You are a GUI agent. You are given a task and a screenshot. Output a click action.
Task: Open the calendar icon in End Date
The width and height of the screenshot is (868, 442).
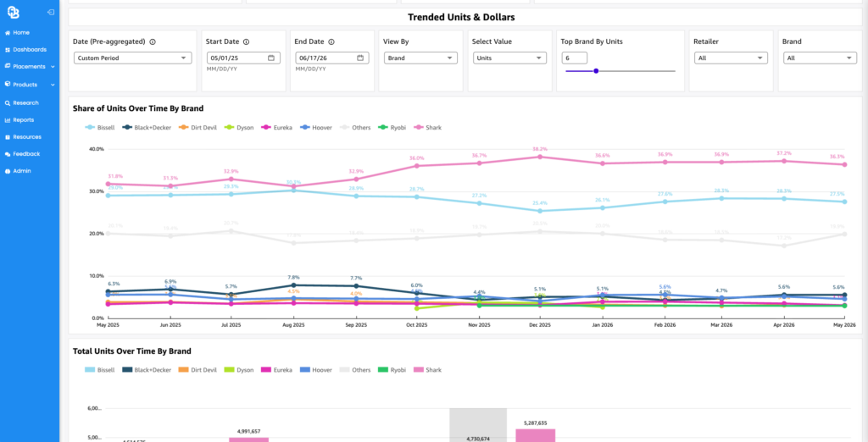coord(359,58)
